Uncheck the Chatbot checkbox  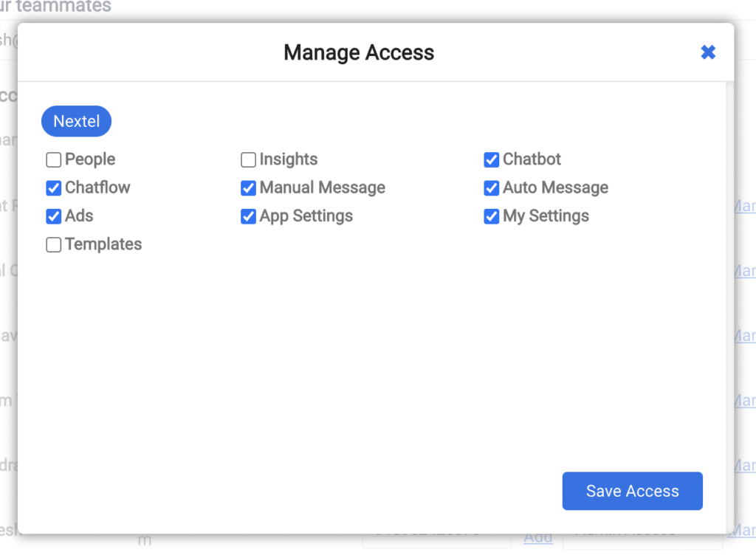coord(491,159)
